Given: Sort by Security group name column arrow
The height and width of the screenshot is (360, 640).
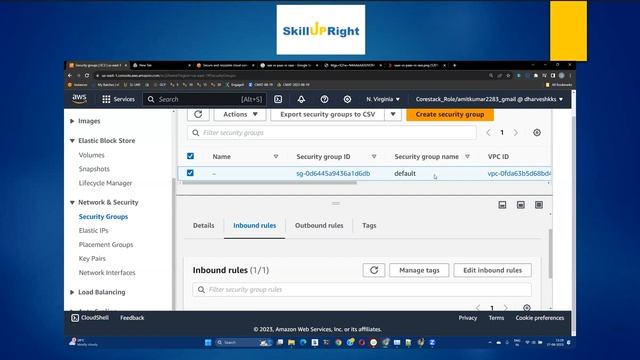Looking at the screenshot, I should click(467, 156).
